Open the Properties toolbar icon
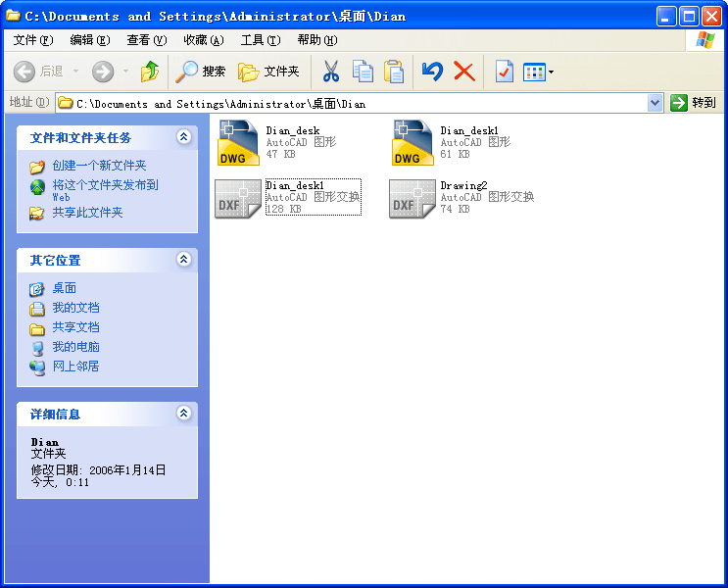This screenshot has width=728, height=588. [504, 72]
